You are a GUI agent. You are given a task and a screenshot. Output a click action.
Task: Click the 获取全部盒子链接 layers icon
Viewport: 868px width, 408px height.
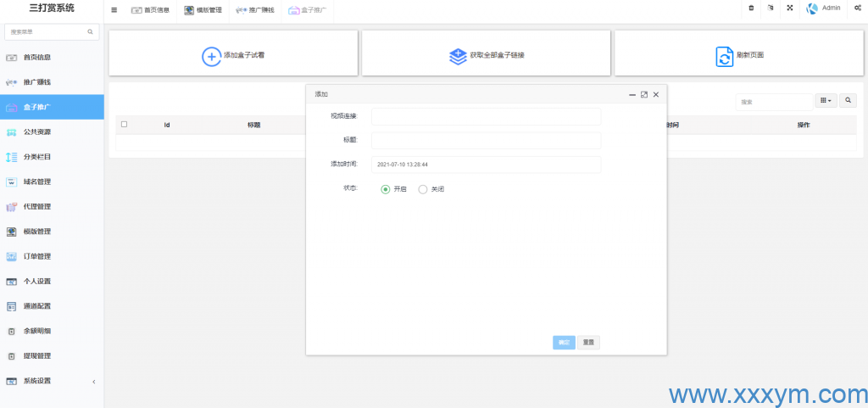[458, 56]
